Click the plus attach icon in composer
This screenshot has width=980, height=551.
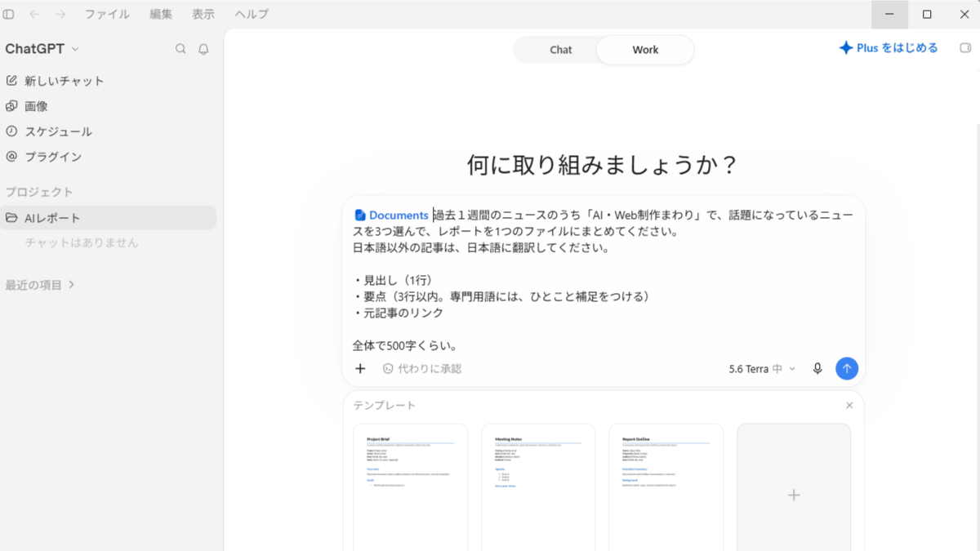[360, 369]
